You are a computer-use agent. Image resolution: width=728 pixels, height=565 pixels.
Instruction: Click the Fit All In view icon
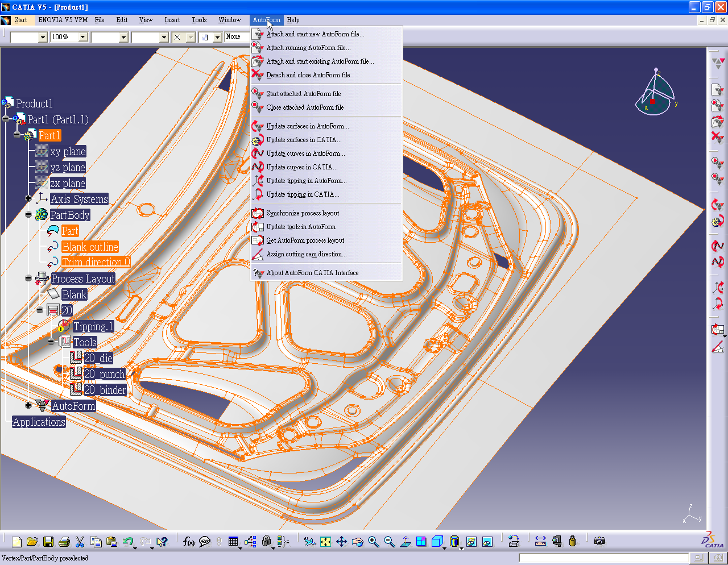coord(325,542)
